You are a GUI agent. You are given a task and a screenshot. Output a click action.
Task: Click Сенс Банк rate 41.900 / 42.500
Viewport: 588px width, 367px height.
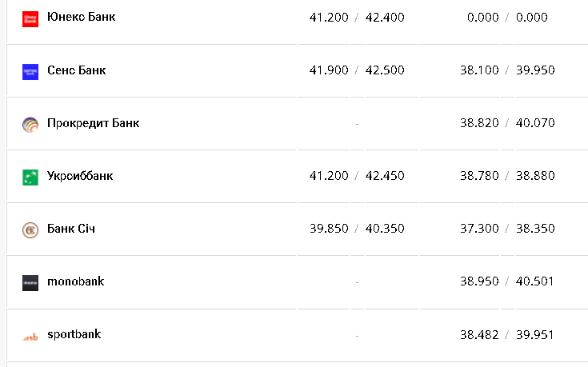(357, 70)
